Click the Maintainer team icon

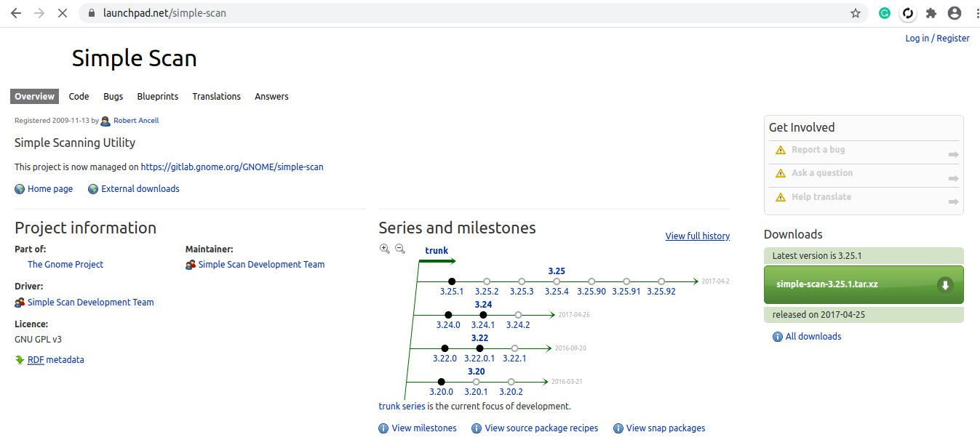(191, 265)
